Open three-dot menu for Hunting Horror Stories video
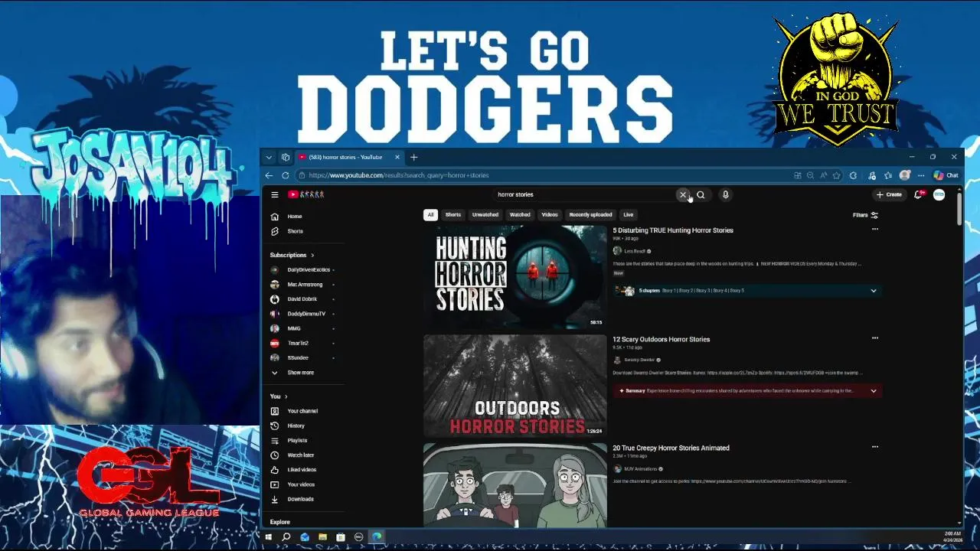Viewport: 980px width, 551px height. [x=874, y=229]
